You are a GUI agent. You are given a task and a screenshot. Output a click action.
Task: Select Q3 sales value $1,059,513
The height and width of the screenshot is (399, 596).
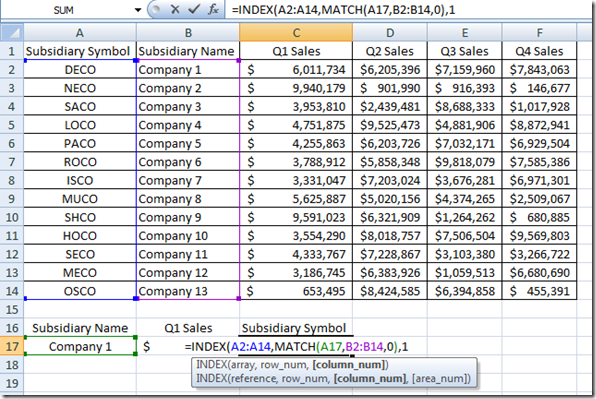coord(464,272)
